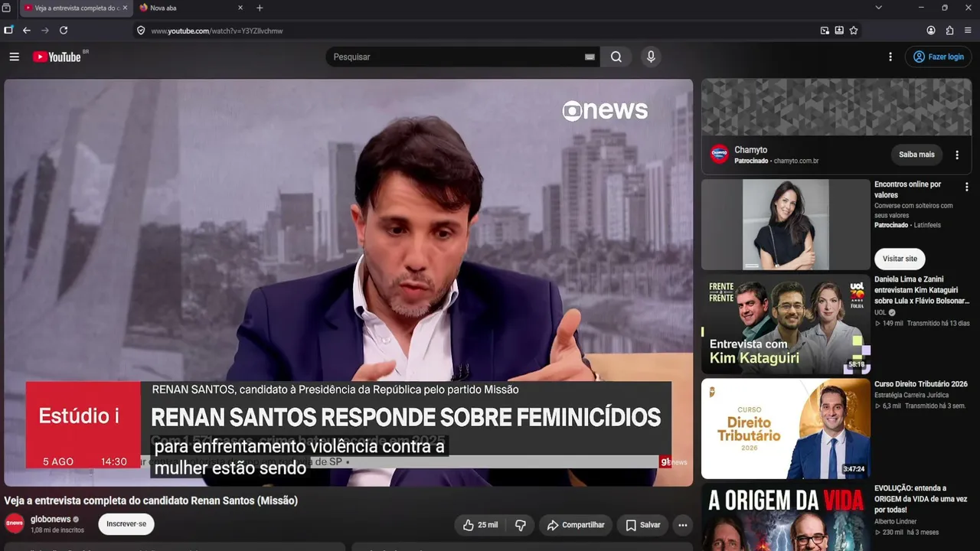Open options for Encontros online ad

[x=966, y=187]
